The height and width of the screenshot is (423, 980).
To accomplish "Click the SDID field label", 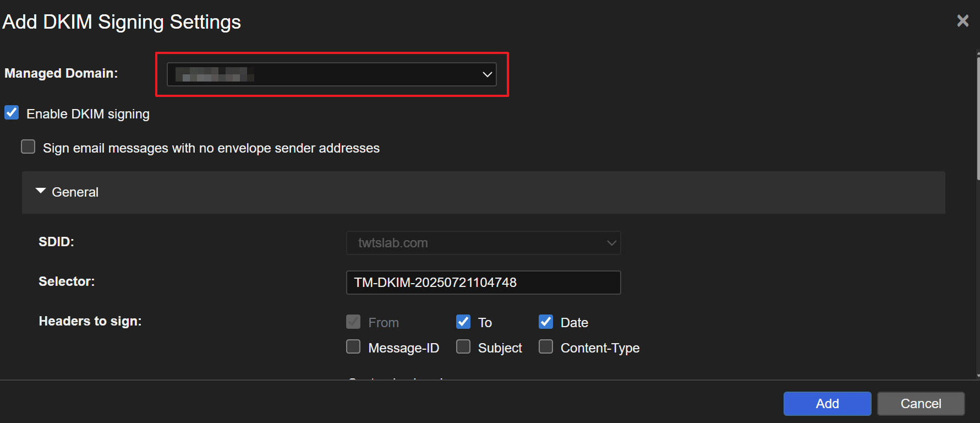I will click(x=56, y=242).
